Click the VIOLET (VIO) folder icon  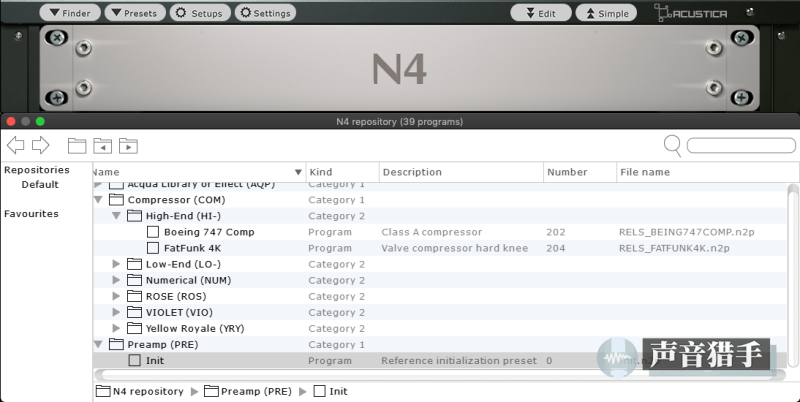pyautogui.click(x=134, y=312)
